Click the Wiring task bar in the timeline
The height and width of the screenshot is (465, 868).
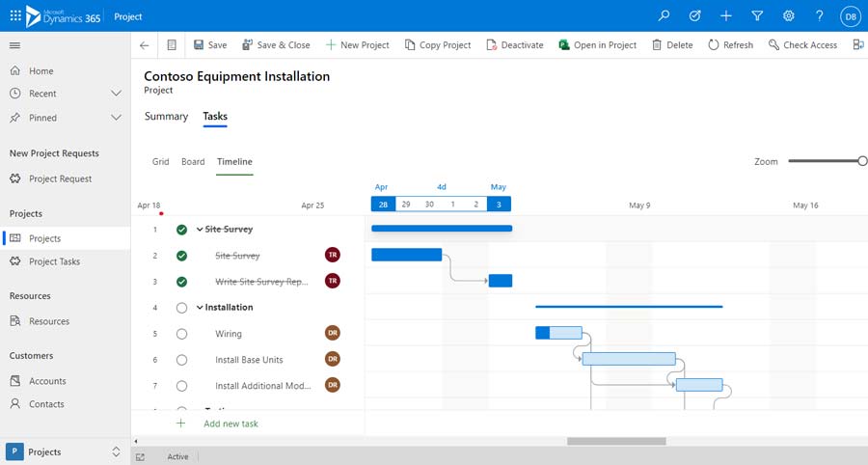coord(558,333)
